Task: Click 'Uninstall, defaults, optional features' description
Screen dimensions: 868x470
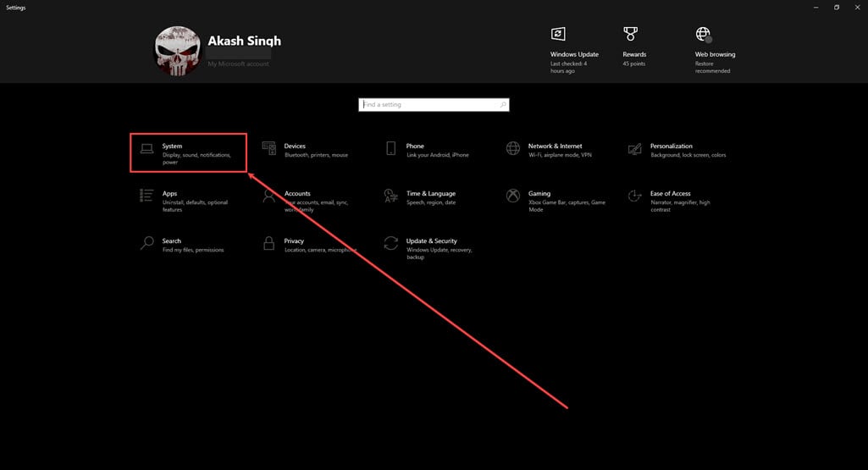Action: (x=195, y=206)
